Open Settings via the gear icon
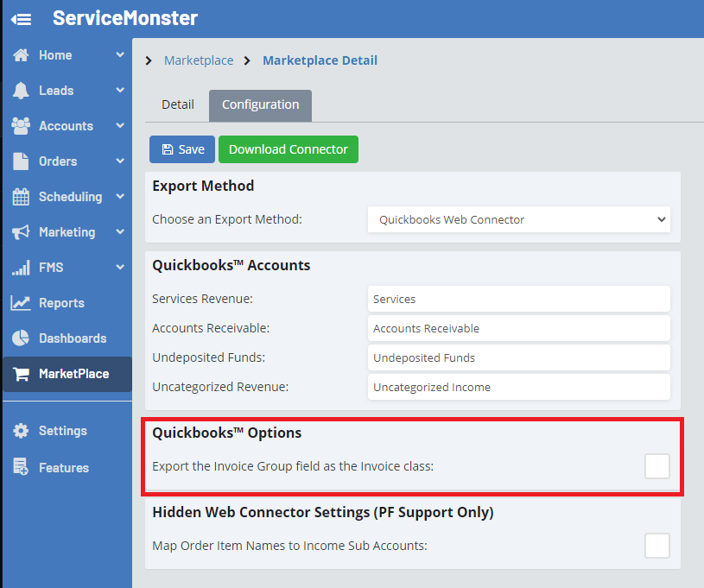Screen dimensions: 704x588 (21, 431)
